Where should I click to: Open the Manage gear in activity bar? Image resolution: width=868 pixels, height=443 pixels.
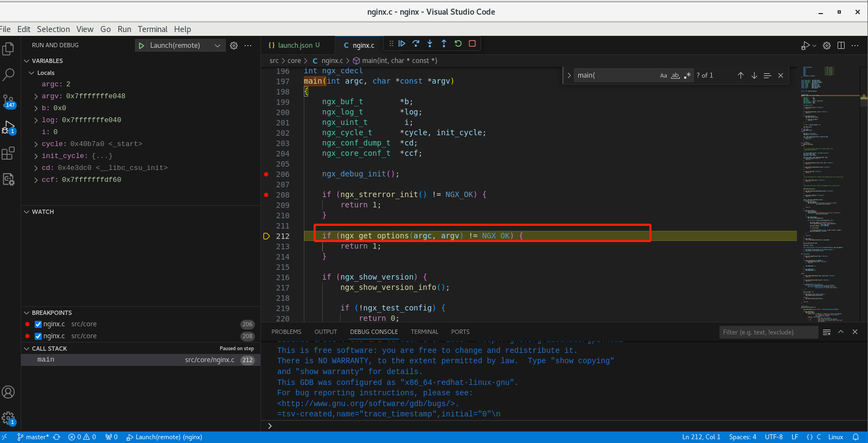[x=8, y=418]
